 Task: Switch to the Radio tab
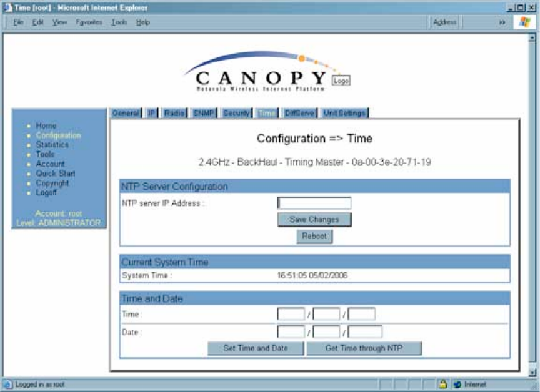174,113
